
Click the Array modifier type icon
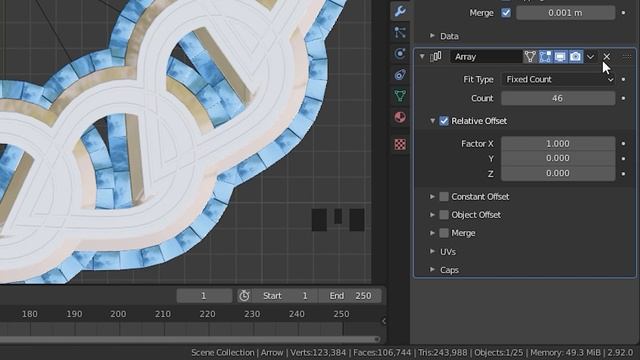436,57
